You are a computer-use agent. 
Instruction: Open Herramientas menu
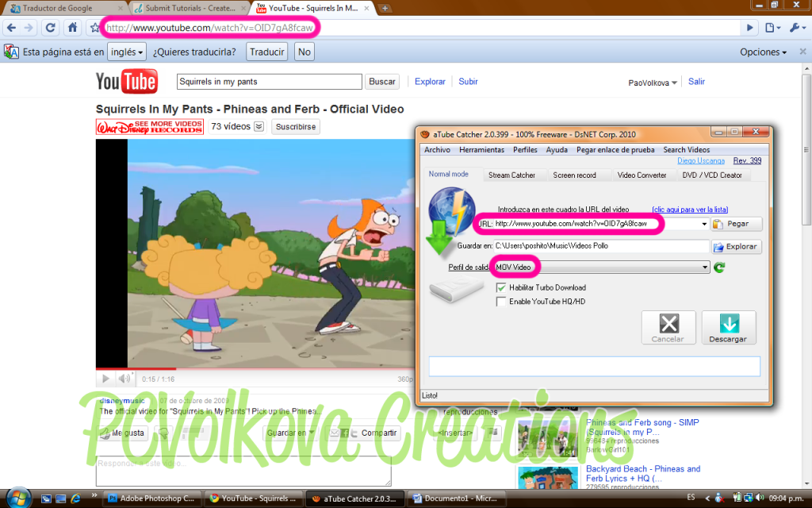(x=481, y=150)
